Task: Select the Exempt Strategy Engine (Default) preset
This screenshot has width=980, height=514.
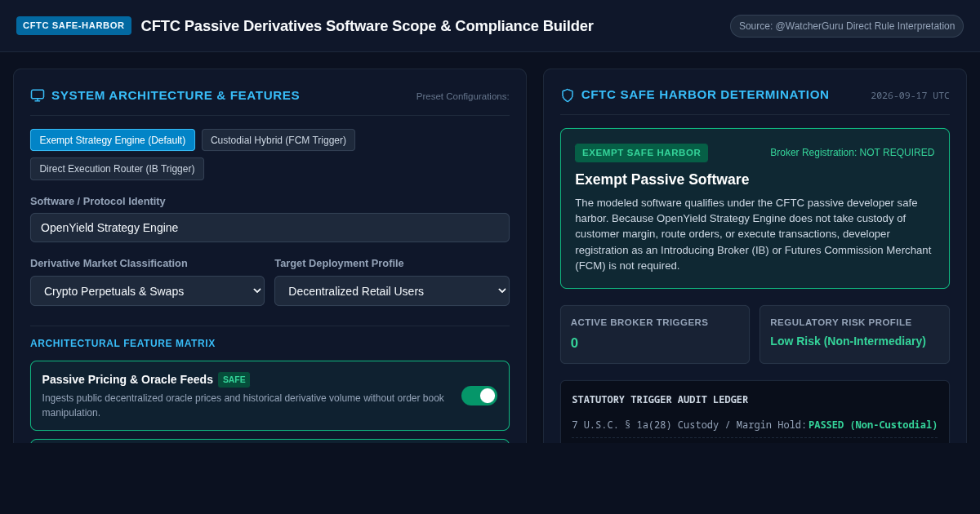Action: (113, 140)
